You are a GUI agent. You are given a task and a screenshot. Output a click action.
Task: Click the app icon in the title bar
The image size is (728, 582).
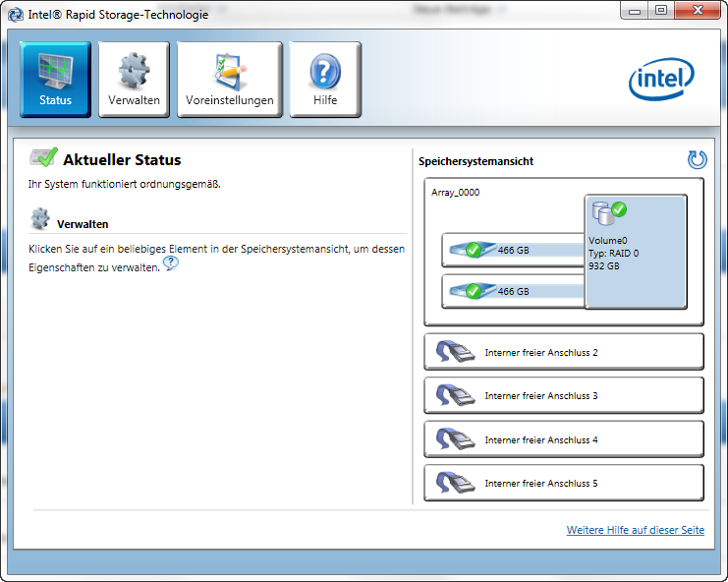[16, 15]
